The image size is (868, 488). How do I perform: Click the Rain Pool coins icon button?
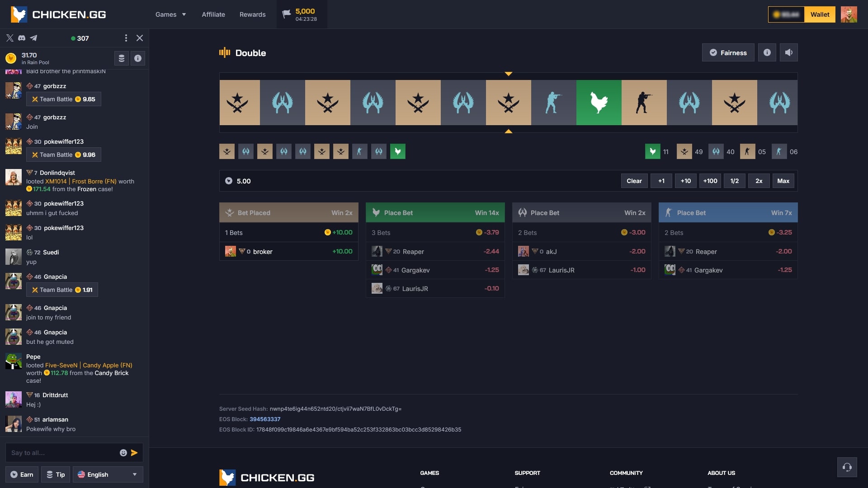click(x=121, y=58)
